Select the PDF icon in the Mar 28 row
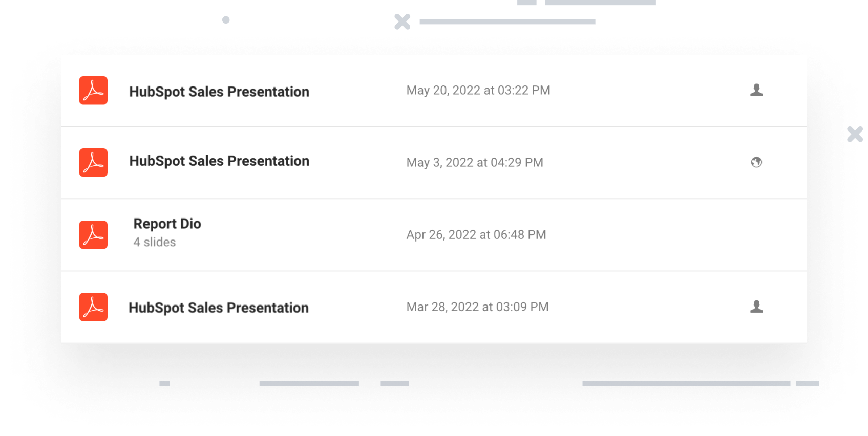Viewport: 868px width, 436px height. point(93,307)
